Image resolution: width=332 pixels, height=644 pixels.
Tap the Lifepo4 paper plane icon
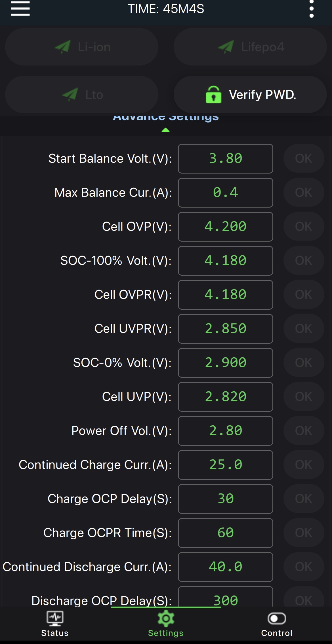click(x=226, y=47)
